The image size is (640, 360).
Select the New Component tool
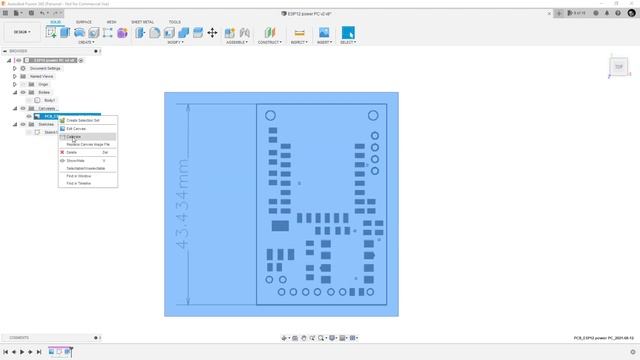[x=230, y=33]
